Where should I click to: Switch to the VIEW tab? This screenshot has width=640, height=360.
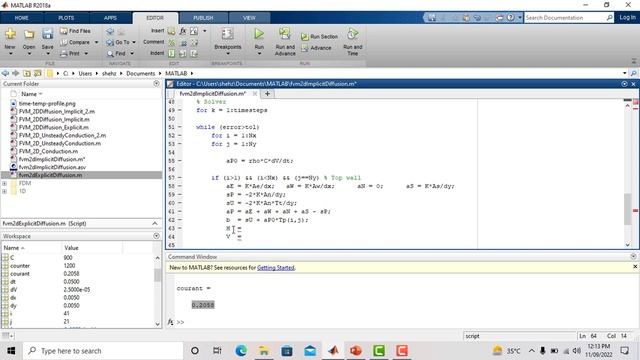(x=249, y=18)
